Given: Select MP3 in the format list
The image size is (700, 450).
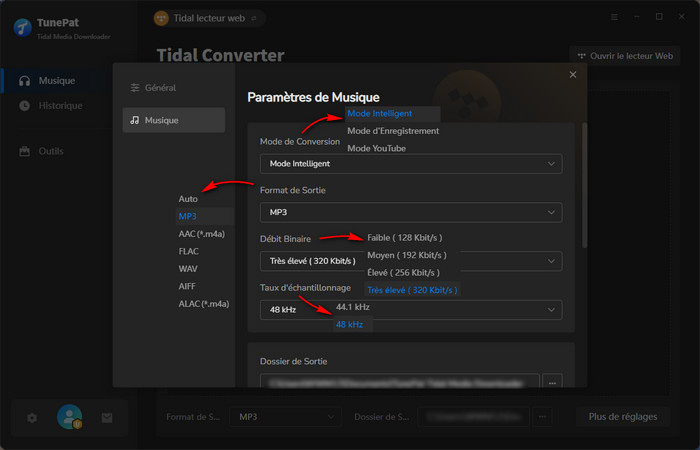Looking at the screenshot, I should [x=204, y=217].
